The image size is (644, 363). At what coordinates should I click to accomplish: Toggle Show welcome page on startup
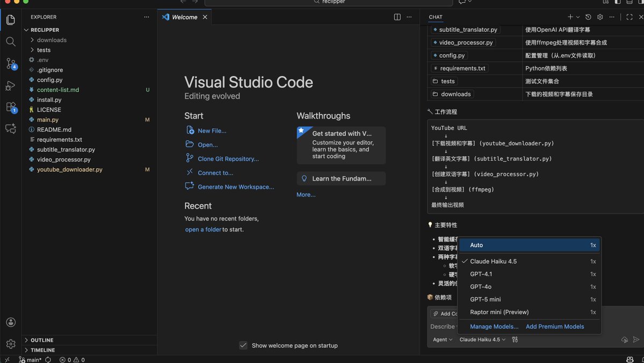click(x=243, y=345)
